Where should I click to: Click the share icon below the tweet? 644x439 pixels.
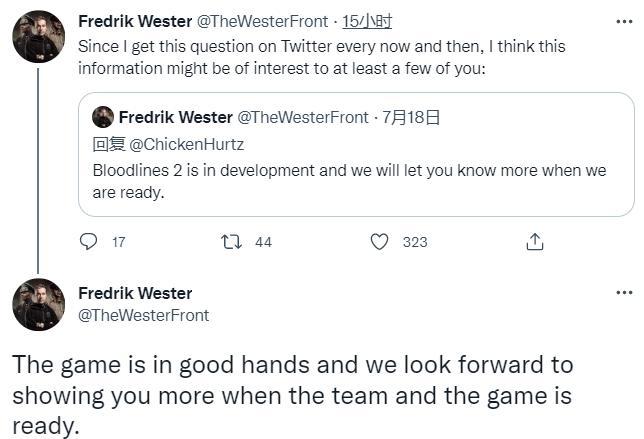pos(535,242)
